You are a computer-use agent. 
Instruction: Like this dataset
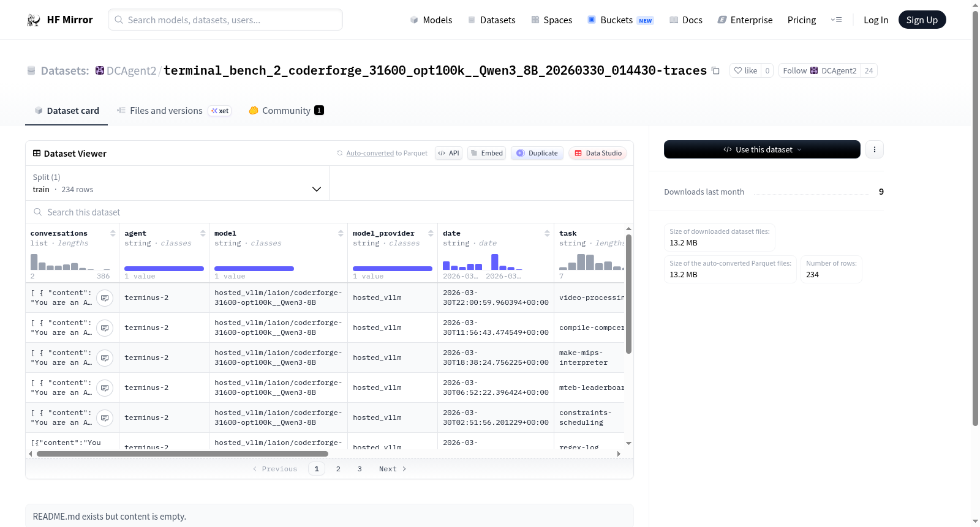click(745, 70)
